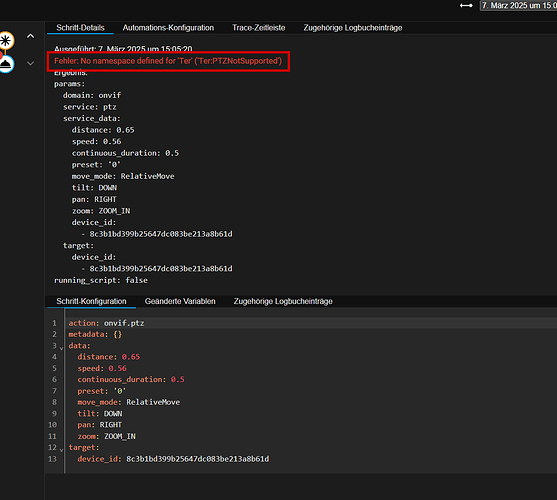This screenshot has height=500, width=557.
Task: Select the asterisk trigger node icon
Action: pos(6,40)
